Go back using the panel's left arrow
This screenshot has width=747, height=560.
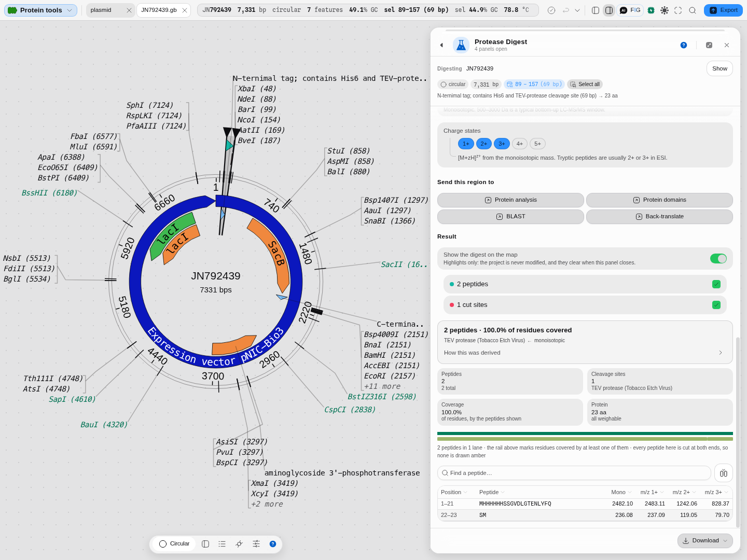pyautogui.click(x=441, y=45)
